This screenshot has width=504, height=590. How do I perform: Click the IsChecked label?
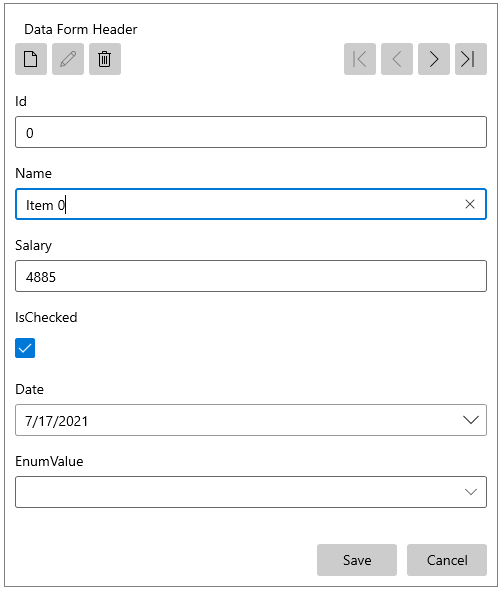pos(46,318)
